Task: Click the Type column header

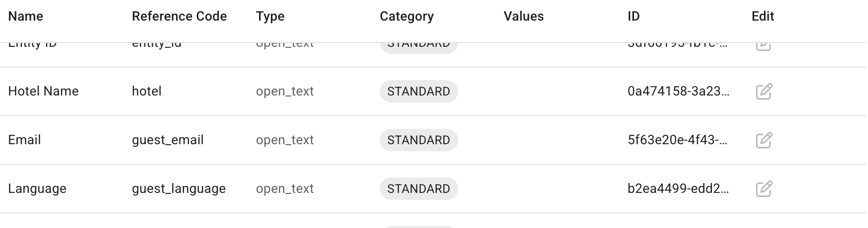Action: 270,16
